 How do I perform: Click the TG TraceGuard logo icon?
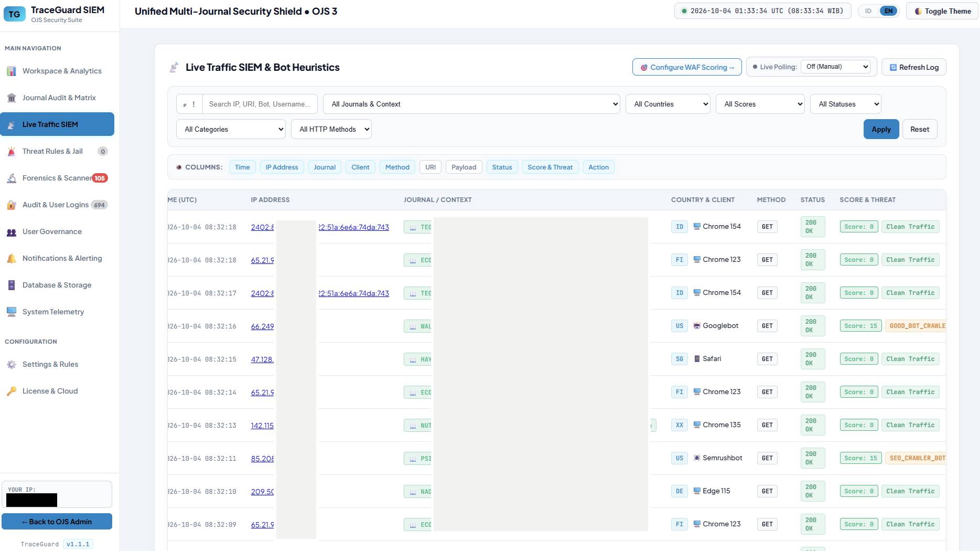pos(14,14)
